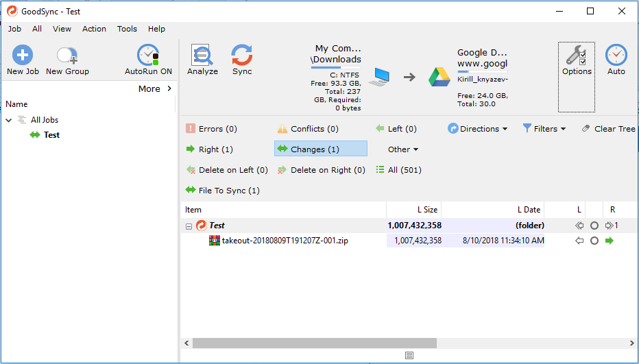Image resolution: width=639 pixels, height=364 pixels.
Task: Select green right arrow for takeout zip
Action: (x=608, y=241)
